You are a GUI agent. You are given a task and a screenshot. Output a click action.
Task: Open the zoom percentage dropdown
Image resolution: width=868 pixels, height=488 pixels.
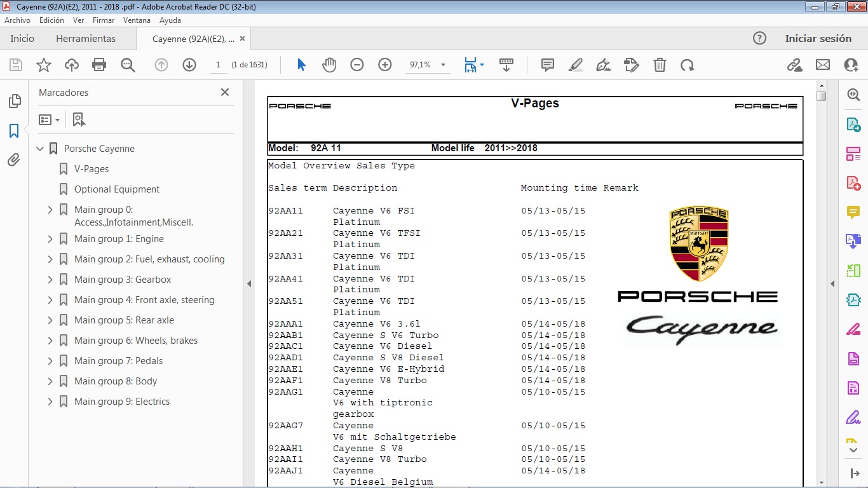click(x=443, y=65)
